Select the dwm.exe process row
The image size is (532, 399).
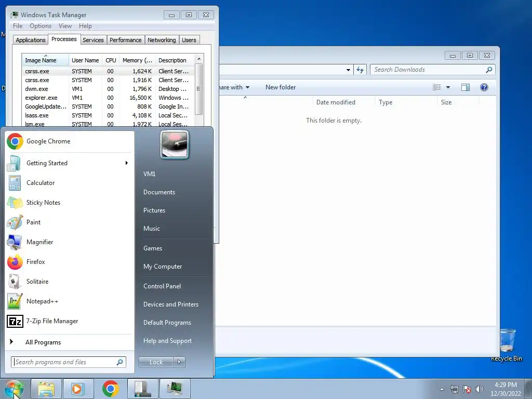[108, 89]
